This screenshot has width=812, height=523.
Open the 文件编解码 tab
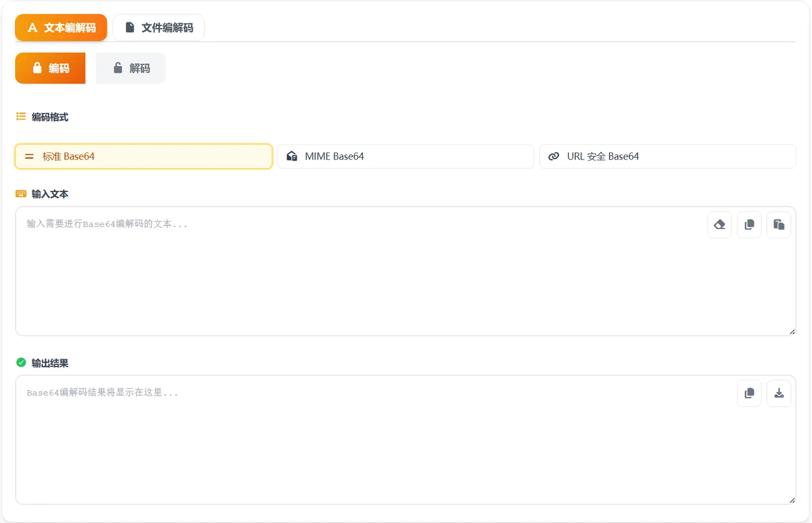tap(158, 28)
